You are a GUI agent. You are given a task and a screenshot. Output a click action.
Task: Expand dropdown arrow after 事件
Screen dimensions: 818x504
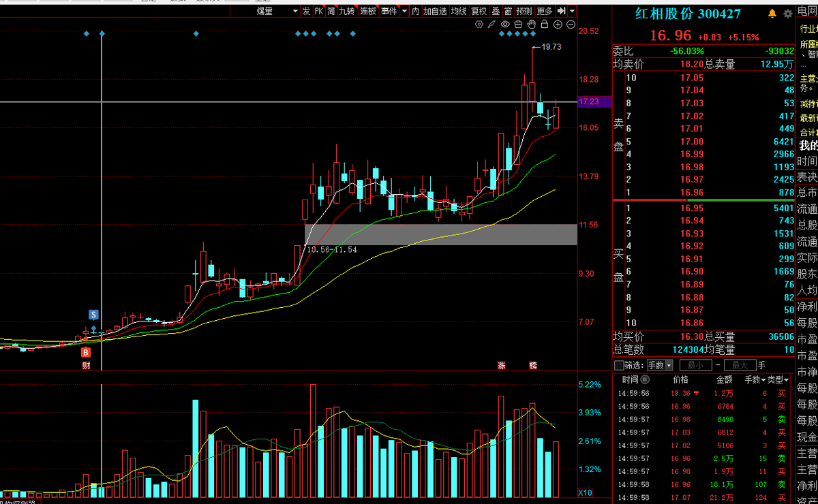pyautogui.click(x=404, y=11)
